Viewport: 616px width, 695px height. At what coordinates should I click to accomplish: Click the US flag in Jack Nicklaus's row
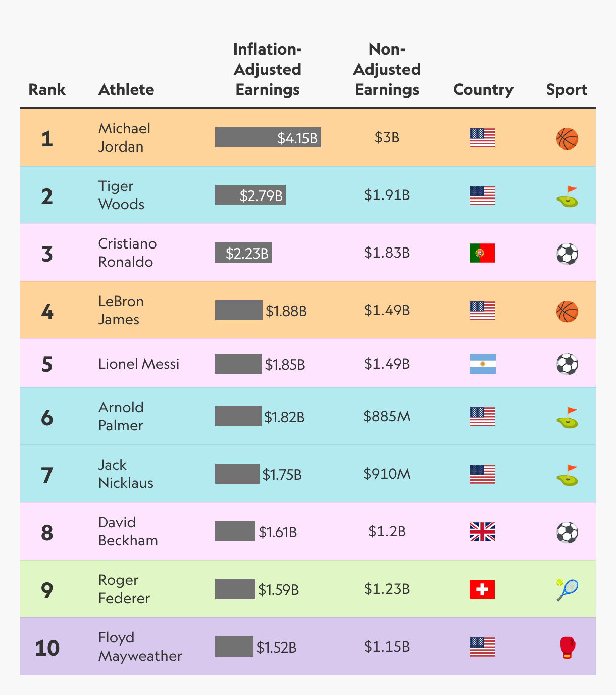pos(482,474)
